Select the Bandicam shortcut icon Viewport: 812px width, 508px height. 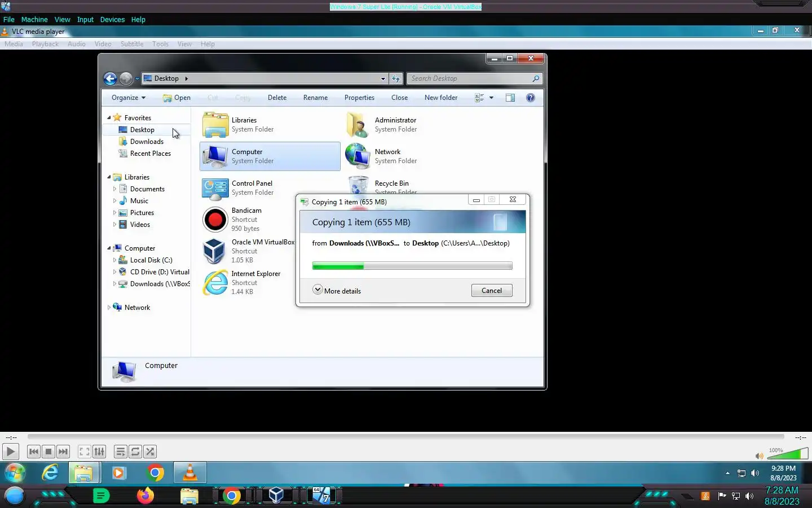(x=215, y=220)
